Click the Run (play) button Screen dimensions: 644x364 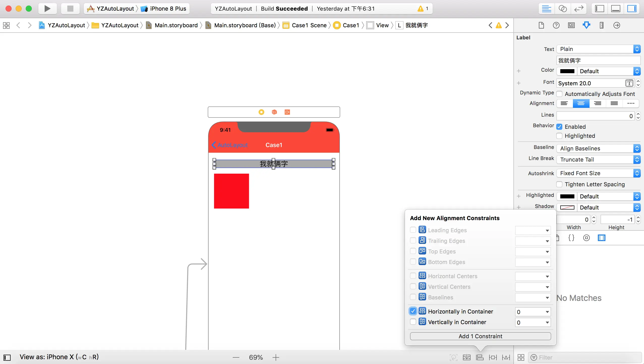tap(47, 9)
